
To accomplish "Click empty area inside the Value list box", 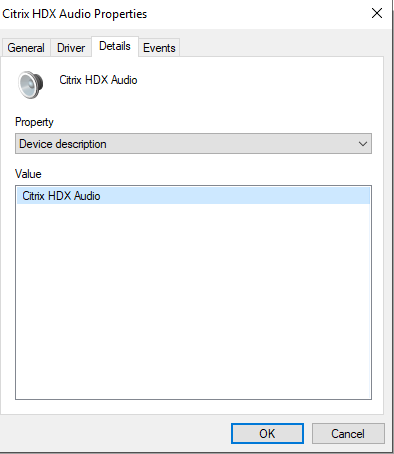I will [193, 300].
